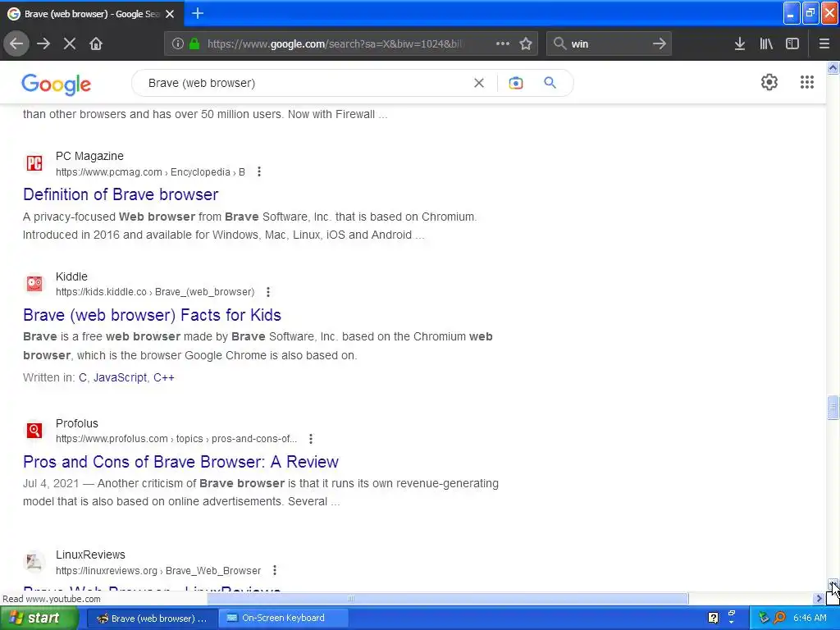Select the Brave (web browser) Google Search tab

tap(92, 14)
